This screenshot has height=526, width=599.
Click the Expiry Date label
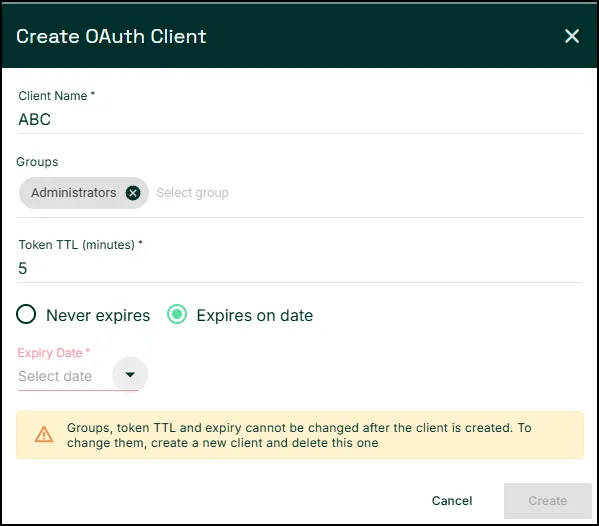click(53, 353)
